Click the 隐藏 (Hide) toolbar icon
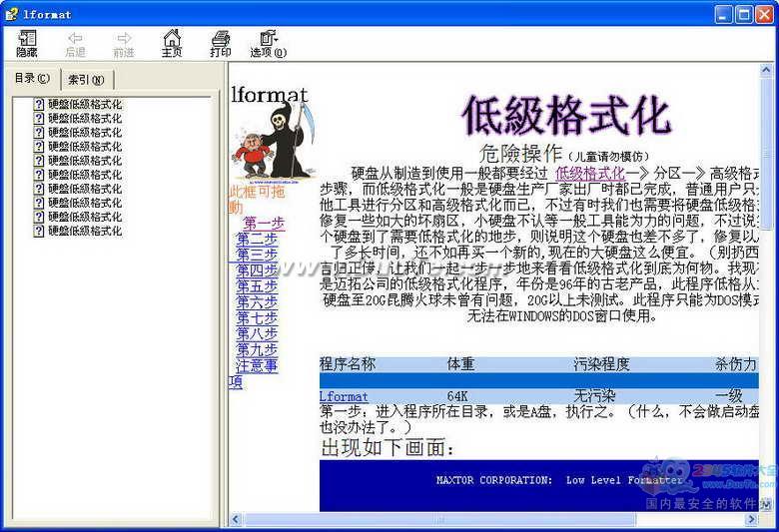This screenshot has height=532, width=779. coord(27,44)
